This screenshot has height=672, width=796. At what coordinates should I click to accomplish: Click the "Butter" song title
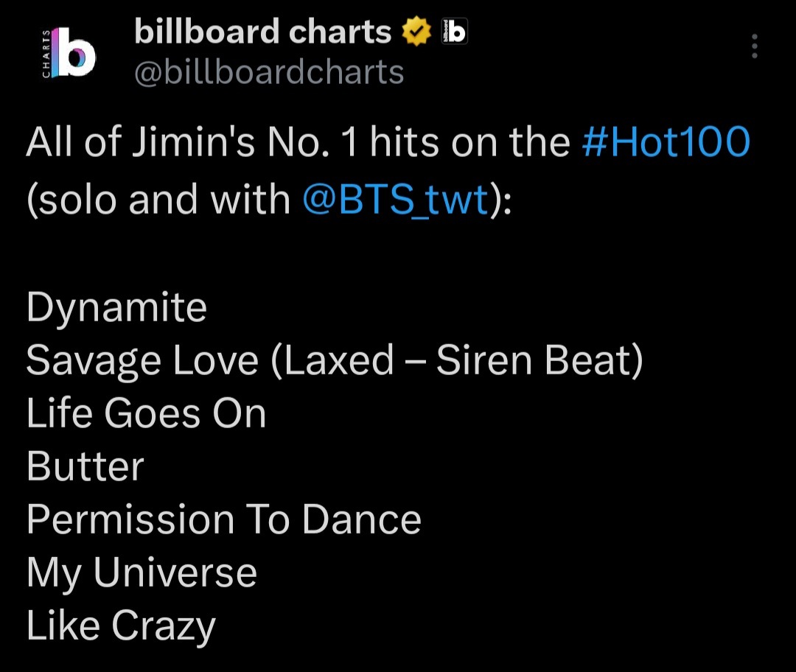(x=85, y=467)
